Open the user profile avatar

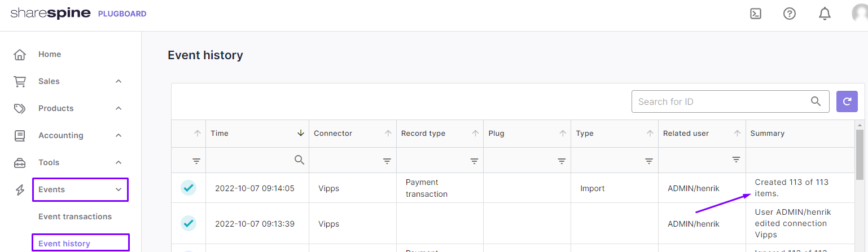[x=860, y=14]
